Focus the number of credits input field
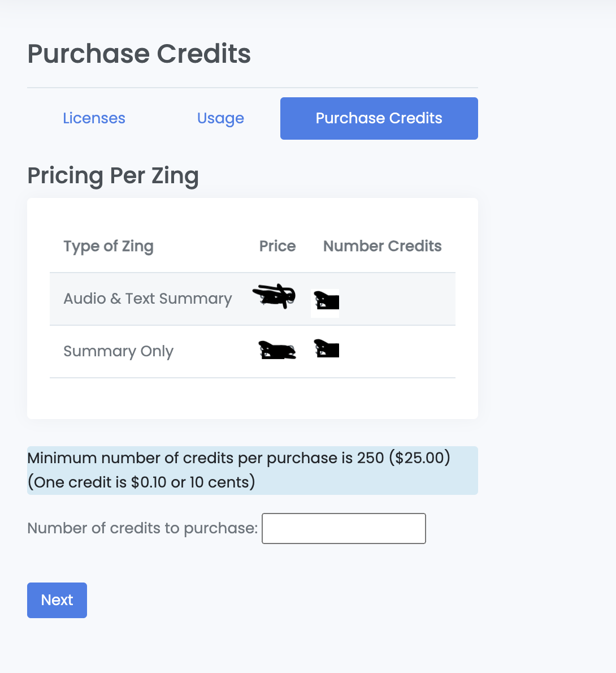616x673 pixels. pos(344,528)
